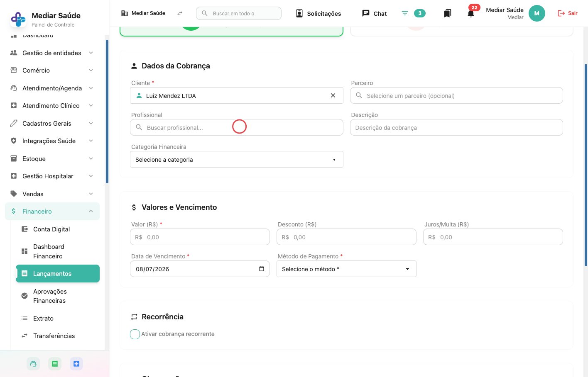Image resolution: width=588 pixels, height=377 pixels.
Task: Open the bookmarks icon in header
Action: point(447,13)
